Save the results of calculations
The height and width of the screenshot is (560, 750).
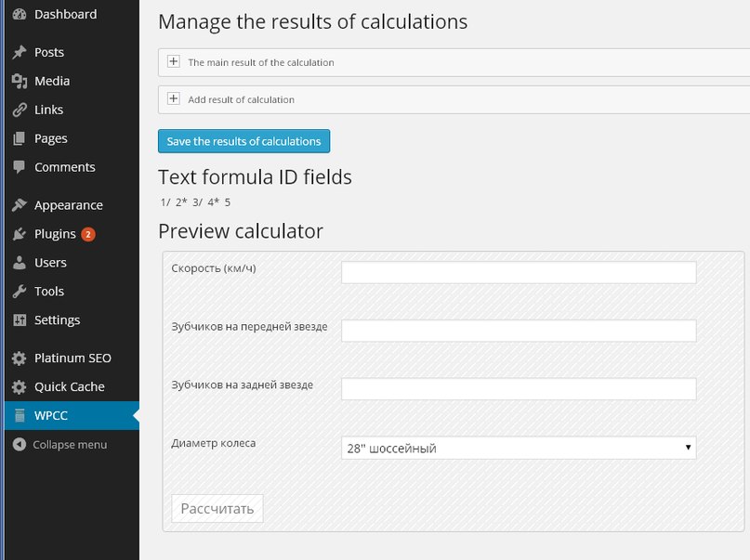click(243, 141)
